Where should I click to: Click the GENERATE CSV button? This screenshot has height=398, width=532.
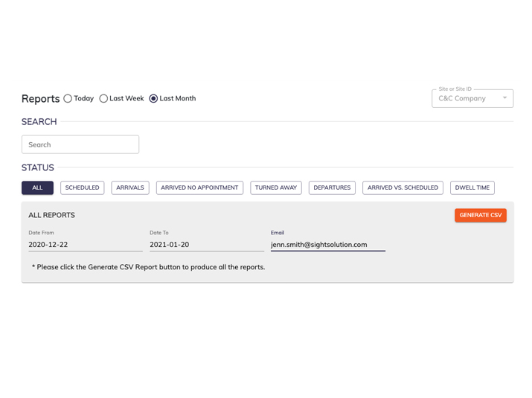point(481,215)
